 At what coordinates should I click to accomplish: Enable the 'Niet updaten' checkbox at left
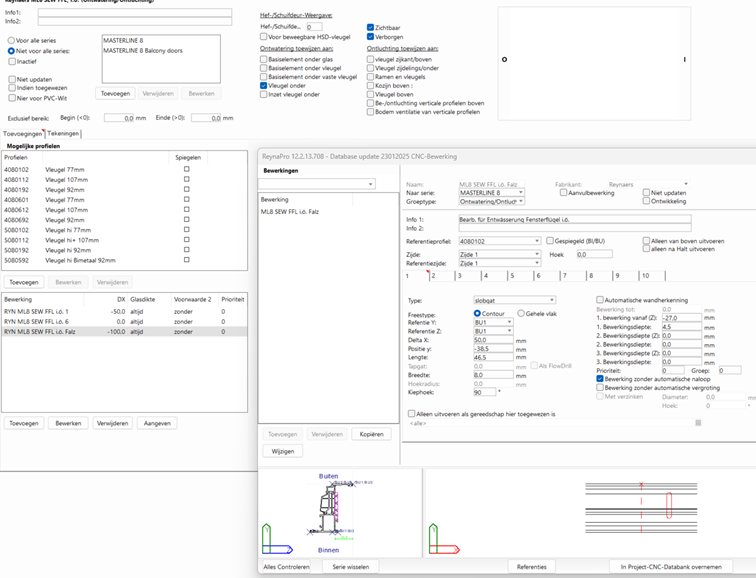(x=12, y=79)
